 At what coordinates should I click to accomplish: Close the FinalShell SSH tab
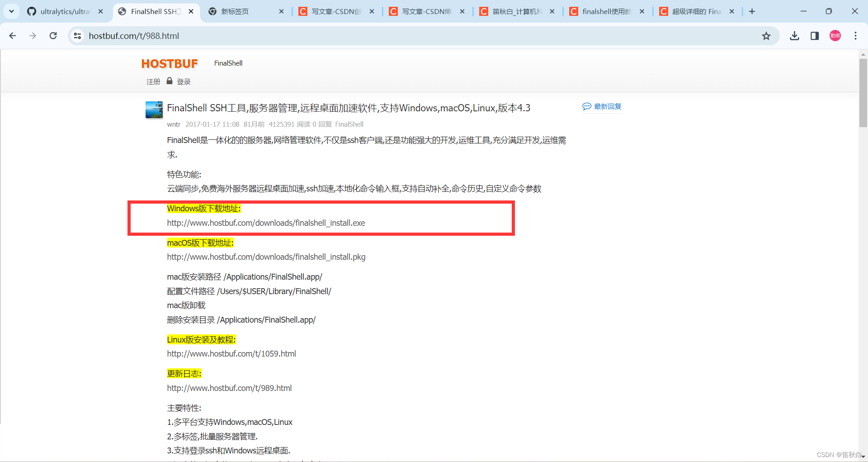[191, 11]
